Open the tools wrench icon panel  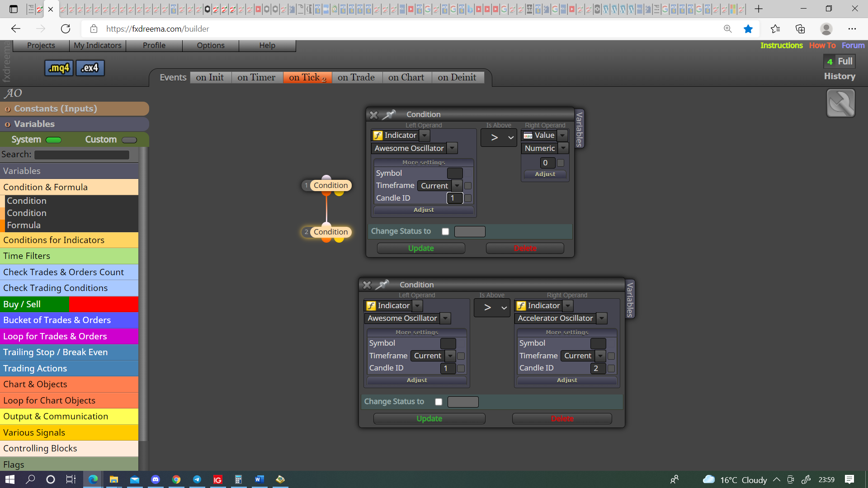click(840, 103)
